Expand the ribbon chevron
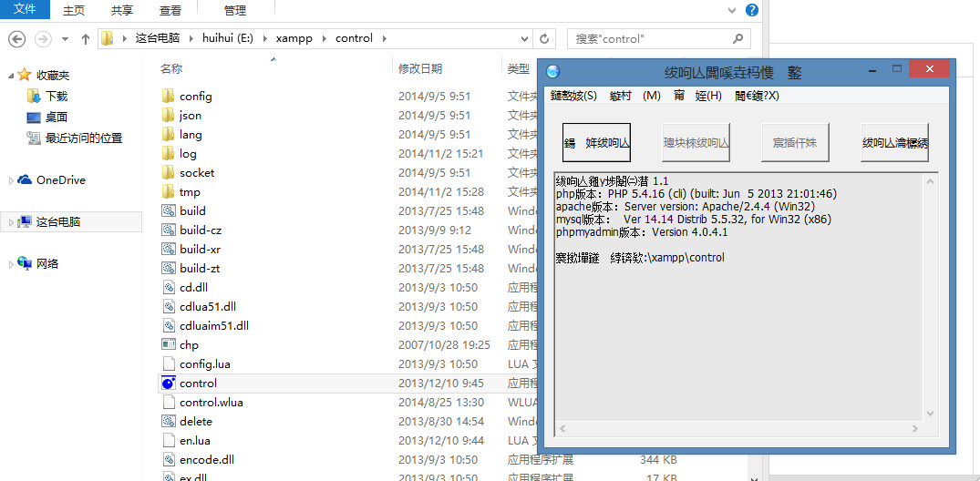The width and height of the screenshot is (980, 481). pos(734,10)
